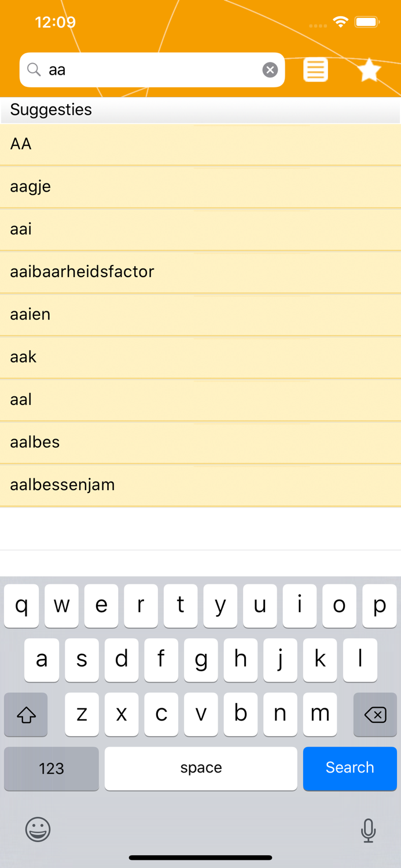The image size is (401, 868).
Task: Tap the 'aak' suggestion
Action: pyautogui.click(x=200, y=357)
